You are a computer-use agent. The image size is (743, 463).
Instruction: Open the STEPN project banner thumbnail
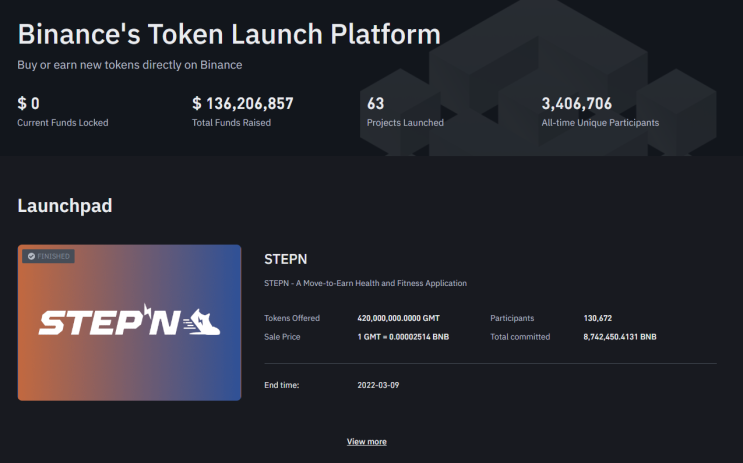tap(129, 323)
